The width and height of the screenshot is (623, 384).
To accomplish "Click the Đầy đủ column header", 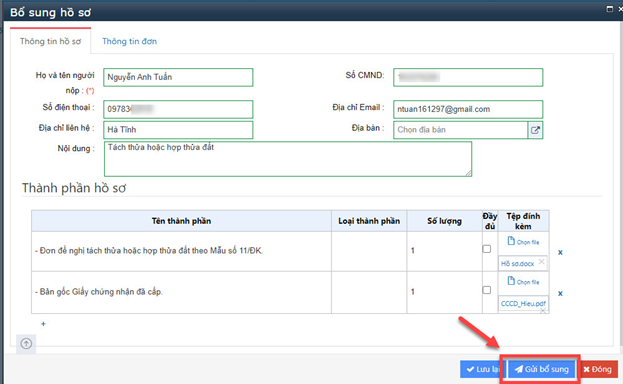I will tap(490, 221).
